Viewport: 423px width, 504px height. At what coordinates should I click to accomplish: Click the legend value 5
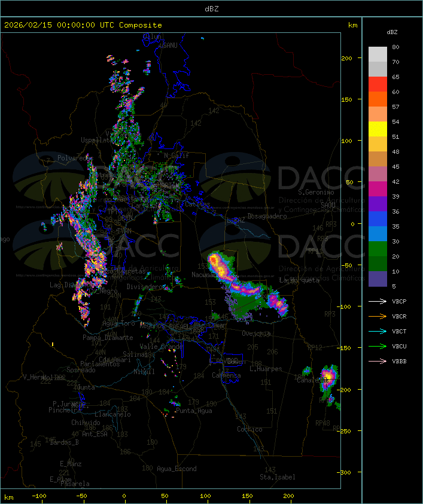coord(394,286)
